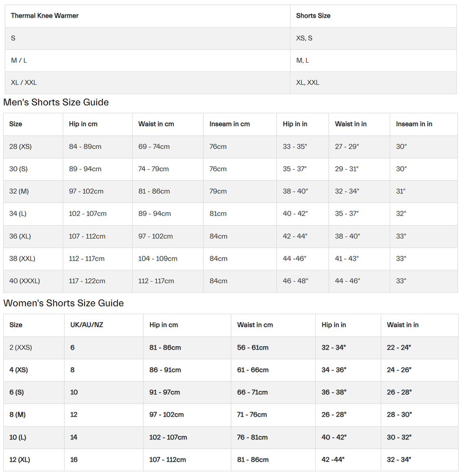
Task: Select the 104 - 109cm waist cell
Action: pos(158,259)
